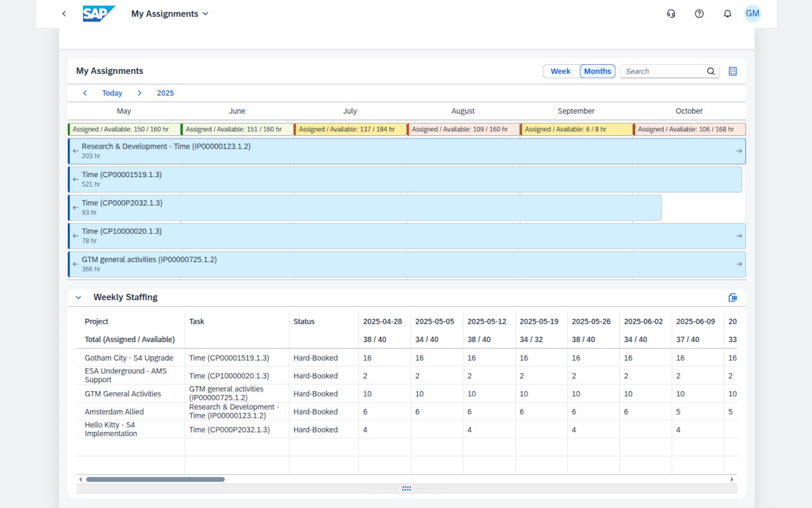Switch calendar to Week view
This screenshot has width=812, height=508.
coord(560,72)
